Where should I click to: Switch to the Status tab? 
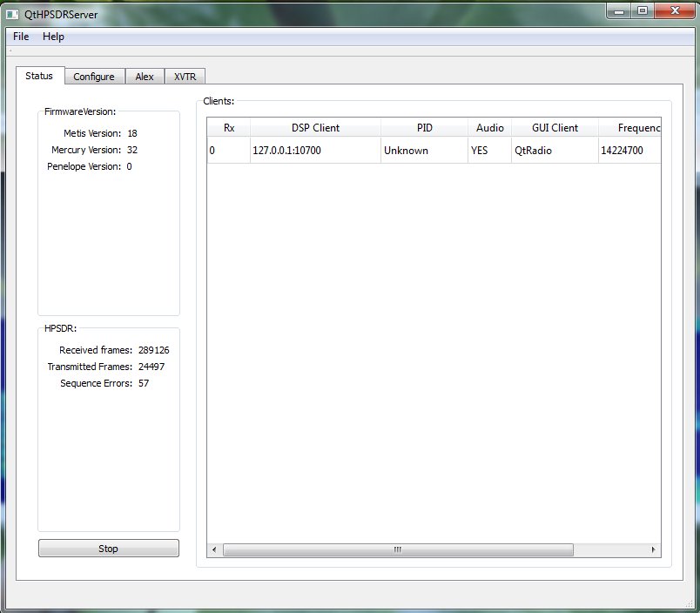[x=39, y=76]
